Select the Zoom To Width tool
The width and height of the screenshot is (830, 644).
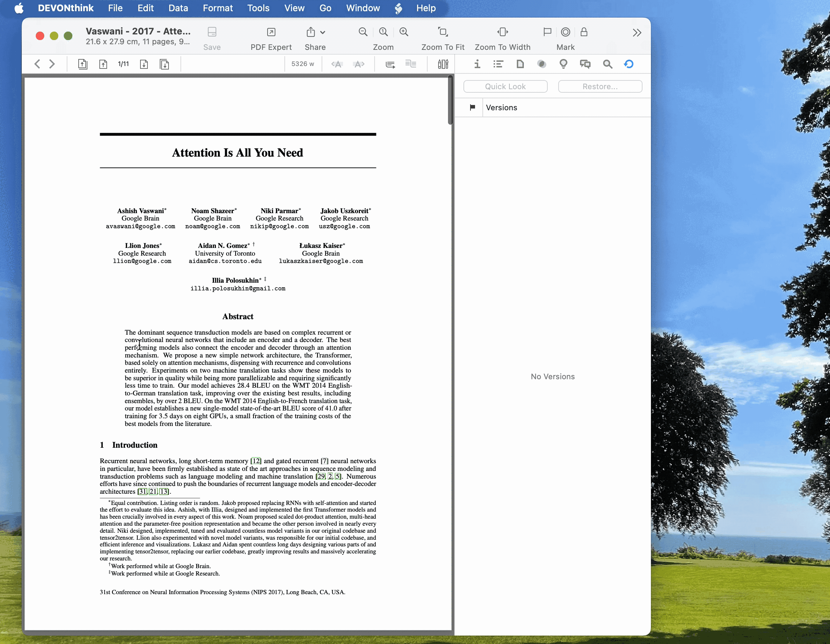(x=502, y=36)
